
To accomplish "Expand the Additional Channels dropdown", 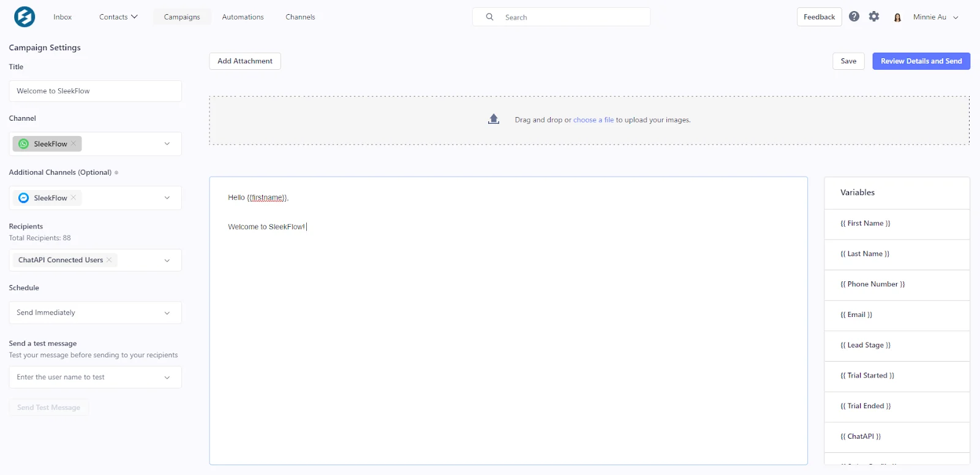I will click(x=167, y=198).
